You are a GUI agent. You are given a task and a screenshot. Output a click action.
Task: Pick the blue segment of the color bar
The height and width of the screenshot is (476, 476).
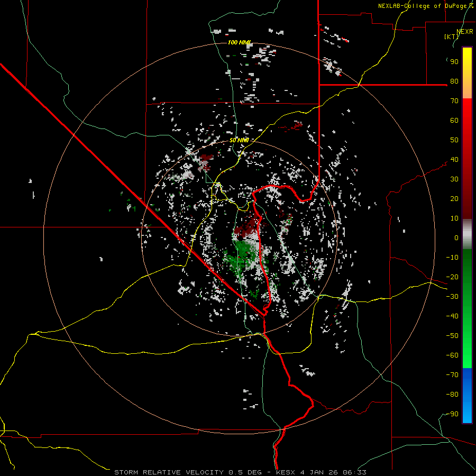coord(467,396)
